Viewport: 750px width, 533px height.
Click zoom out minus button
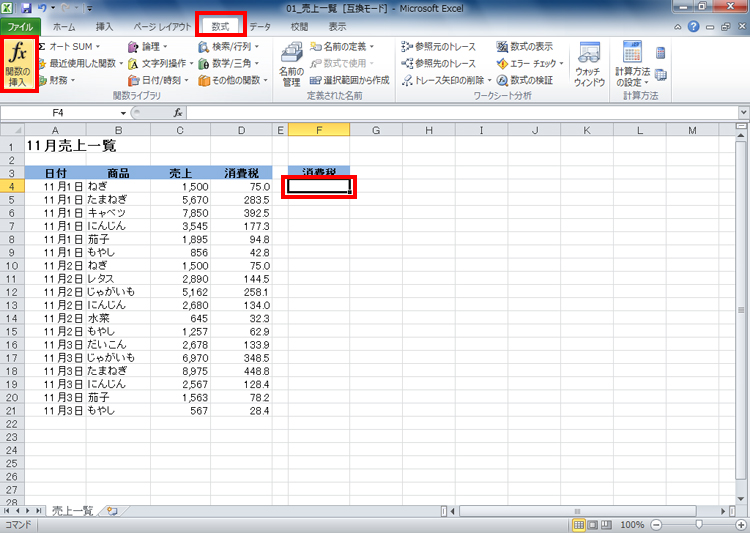click(x=656, y=525)
